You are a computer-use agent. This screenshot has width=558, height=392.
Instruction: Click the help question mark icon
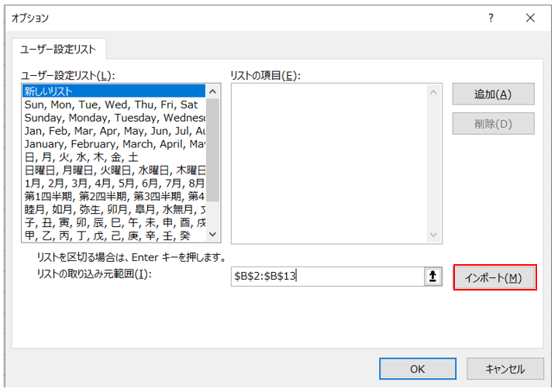(490, 18)
